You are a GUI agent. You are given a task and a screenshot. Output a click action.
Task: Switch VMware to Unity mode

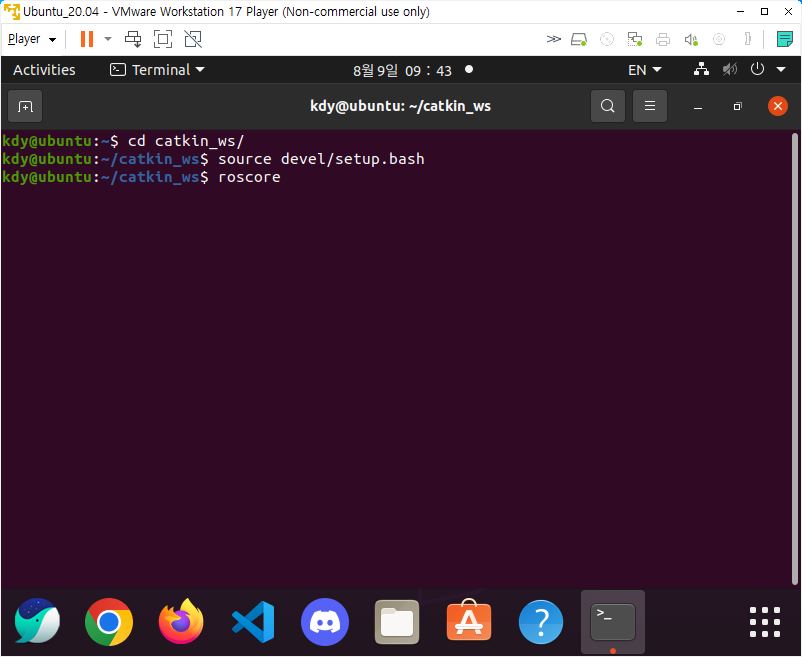(193, 39)
